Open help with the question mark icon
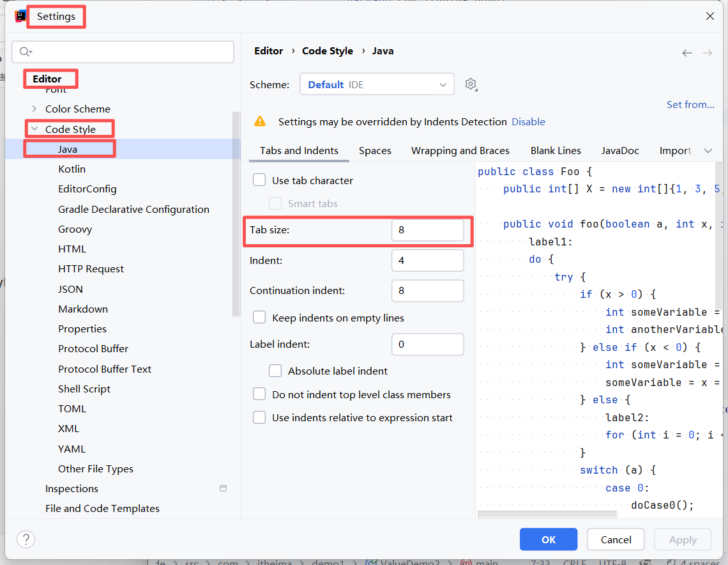728x565 pixels. click(x=26, y=539)
